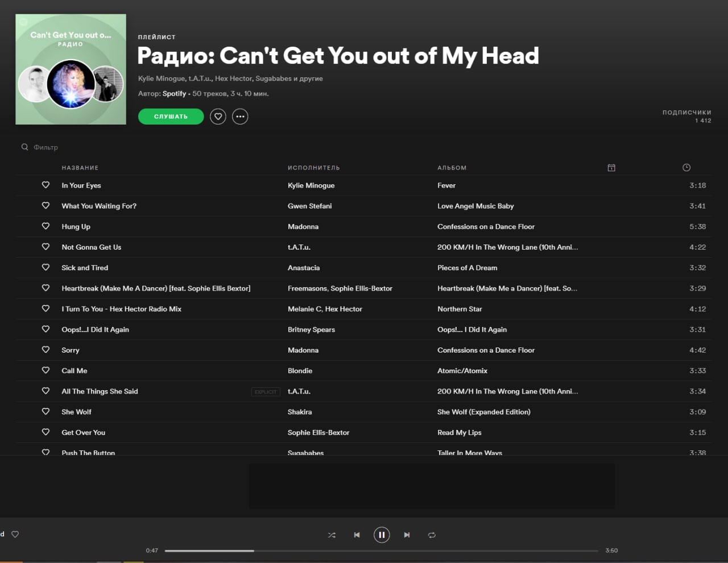Save playlist with the header heart icon
Image resolution: width=728 pixels, height=563 pixels.
[x=218, y=117]
